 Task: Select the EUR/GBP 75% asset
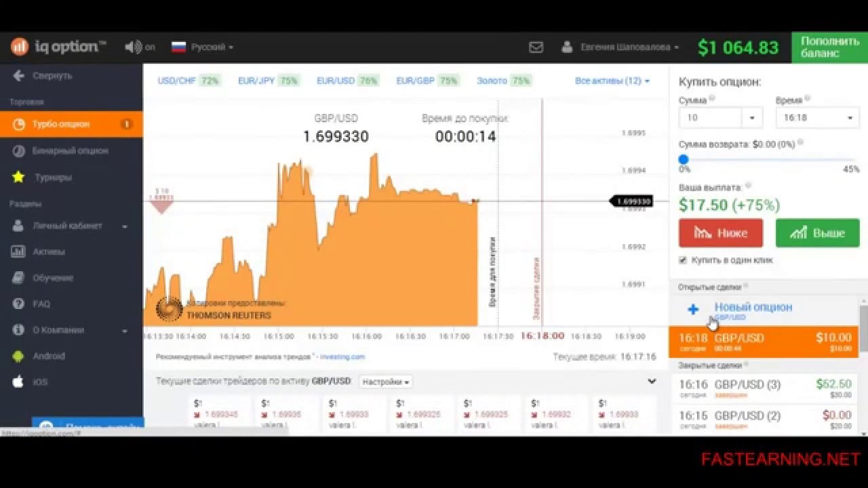pos(427,81)
